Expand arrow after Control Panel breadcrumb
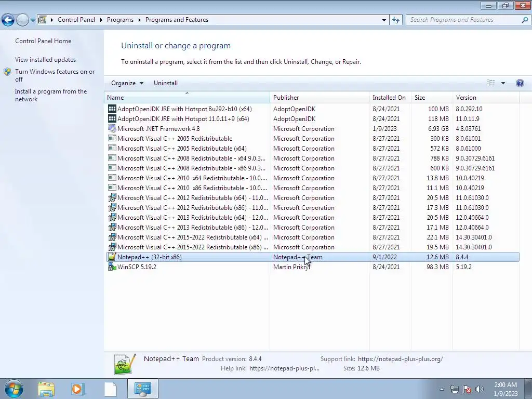Image resolution: width=532 pixels, height=399 pixels. tap(101, 20)
